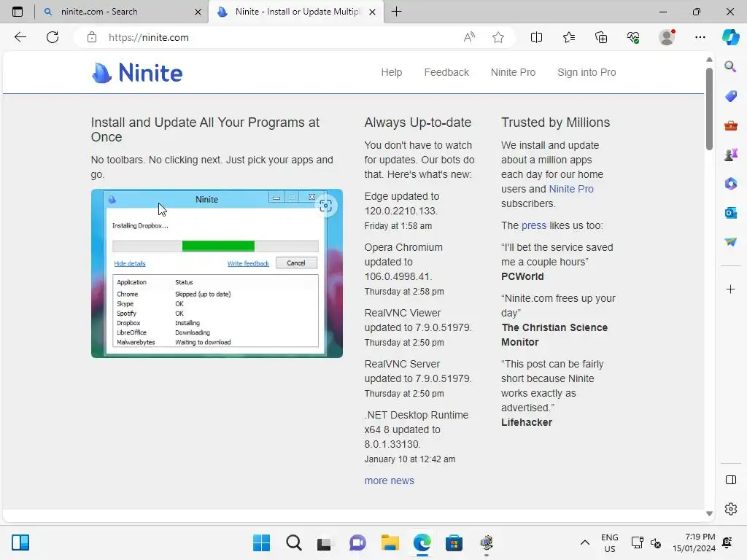Open sidebar Drop paper plane icon
Screen dimensions: 747x560
[730, 242]
